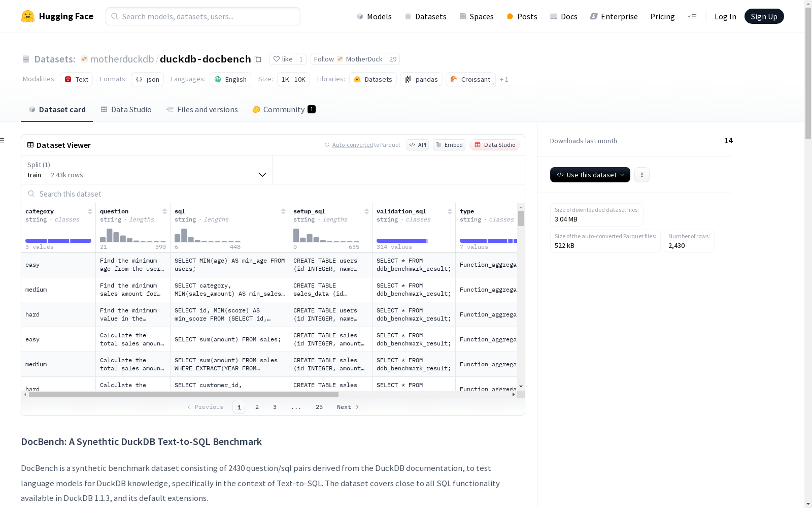Click the setup_sql column lengths histogram

pyautogui.click(x=326, y=235)
